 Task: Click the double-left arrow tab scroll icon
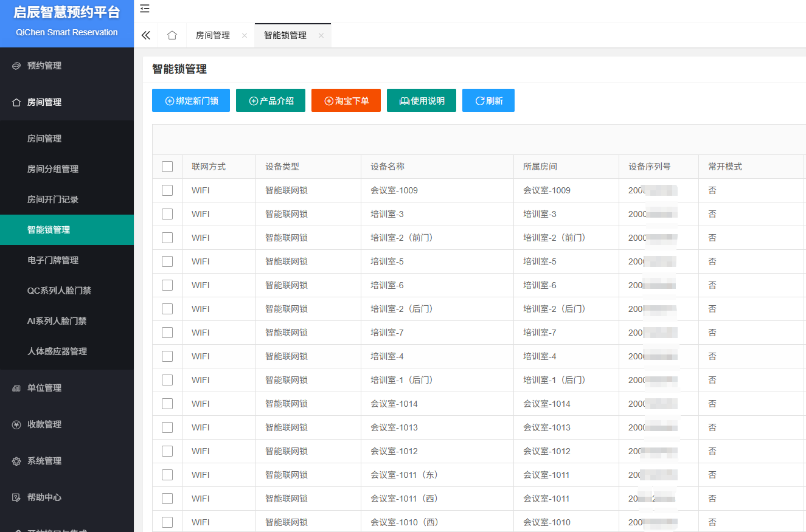(x=145, y=35)
